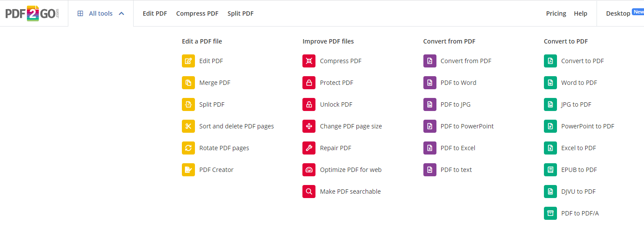Open the Protect PDF padlock icon
The height and width of the screenshot is (232, 644).
click(x=309, y=83)
